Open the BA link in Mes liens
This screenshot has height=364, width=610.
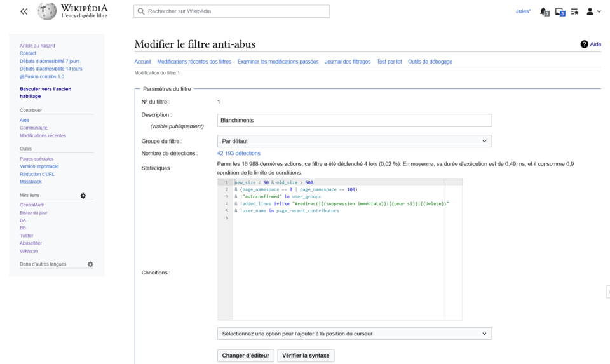[23, 220]
